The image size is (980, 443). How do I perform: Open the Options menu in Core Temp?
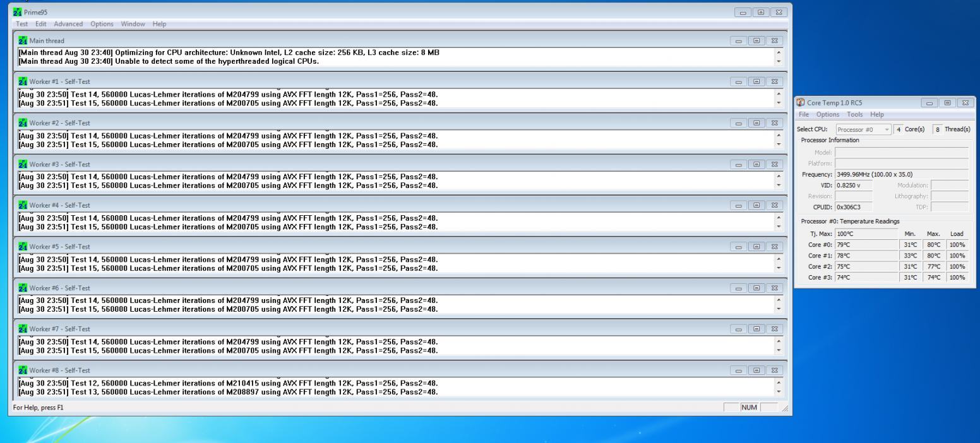click(x=828, y=114)
